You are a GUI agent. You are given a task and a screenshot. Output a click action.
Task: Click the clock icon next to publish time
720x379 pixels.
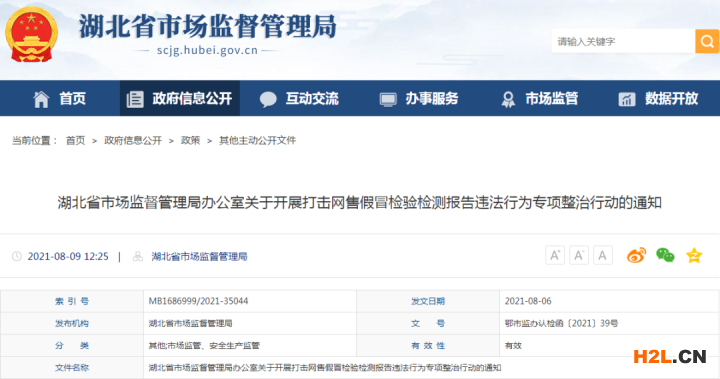click(17, 256)
